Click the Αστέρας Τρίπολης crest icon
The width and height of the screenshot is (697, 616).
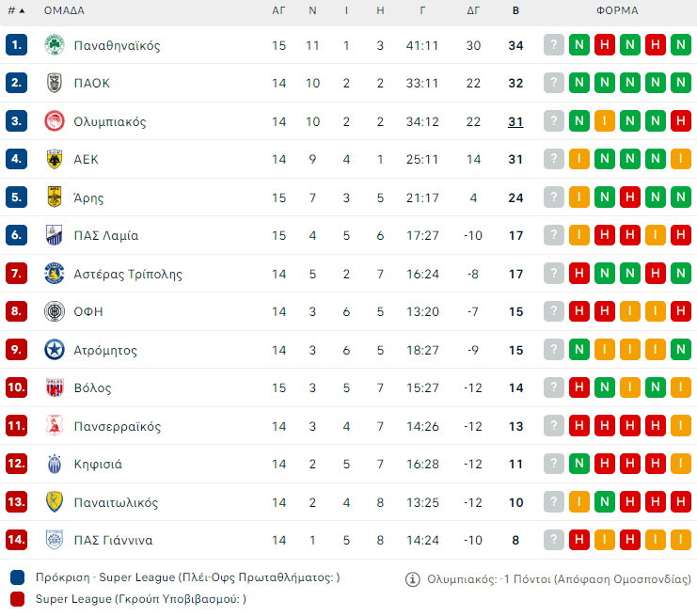pos(54,274)
